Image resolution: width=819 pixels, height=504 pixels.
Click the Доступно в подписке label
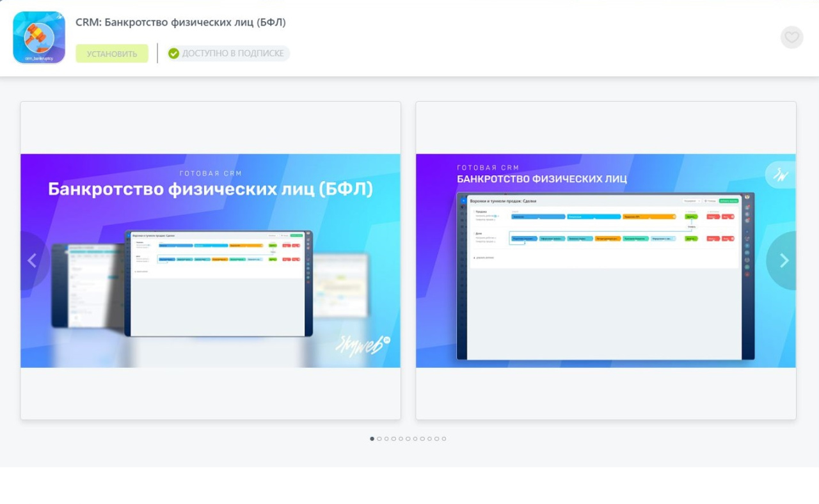pos(233,54)
